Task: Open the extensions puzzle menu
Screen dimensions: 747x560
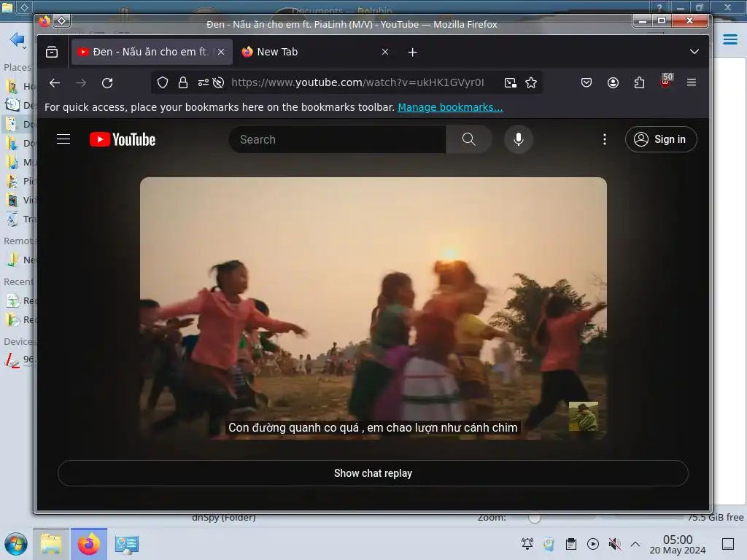Action: click(639, 83)
